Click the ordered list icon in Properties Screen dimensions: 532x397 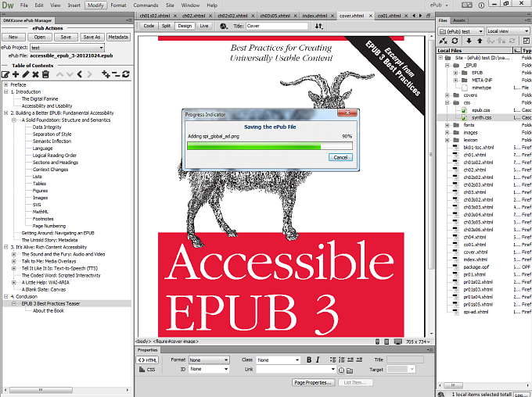(x=341, y=359)
